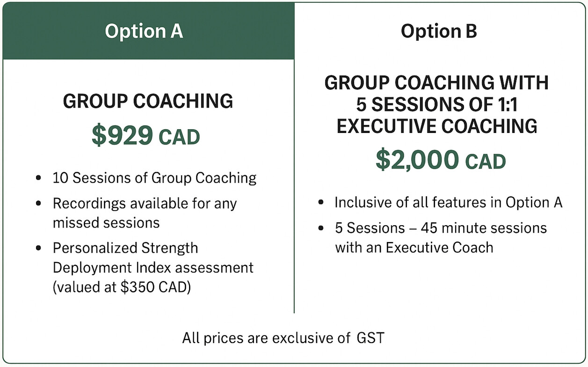Click the $2,000 CAD price
The image size is (588, 367).
point(440,160)
